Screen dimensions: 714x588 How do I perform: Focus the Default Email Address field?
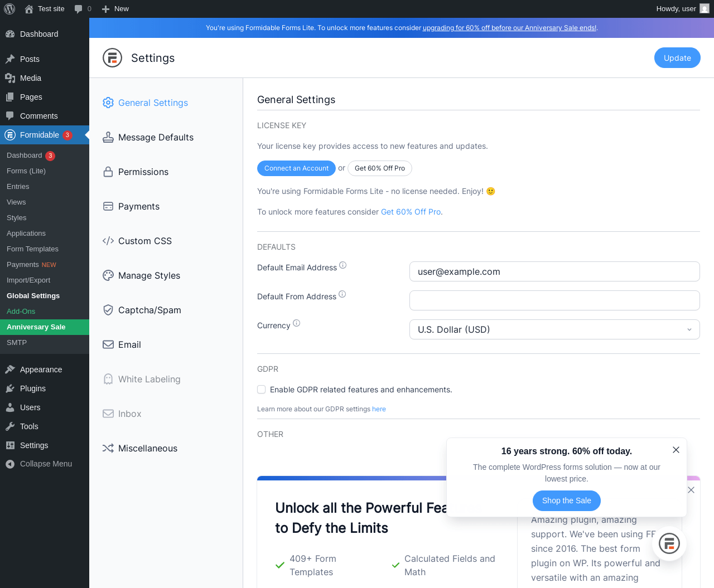(x=554, y=271)
